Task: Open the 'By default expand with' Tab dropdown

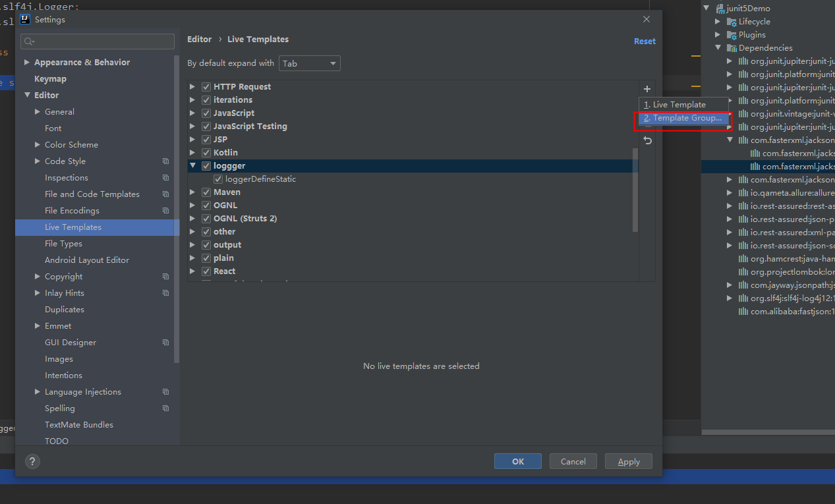Action: tap(310, 64)
